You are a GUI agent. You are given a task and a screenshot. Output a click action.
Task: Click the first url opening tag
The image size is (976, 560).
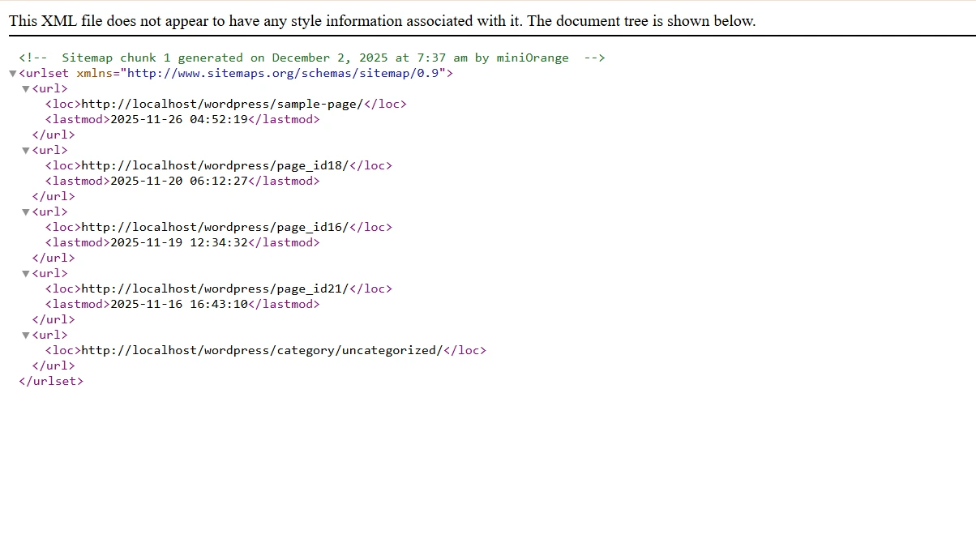point(50,88)
